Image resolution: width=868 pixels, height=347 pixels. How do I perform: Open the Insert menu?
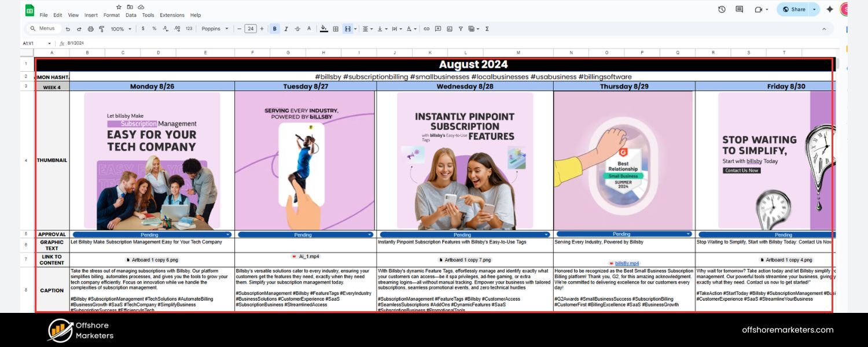[x=91, y=15]
